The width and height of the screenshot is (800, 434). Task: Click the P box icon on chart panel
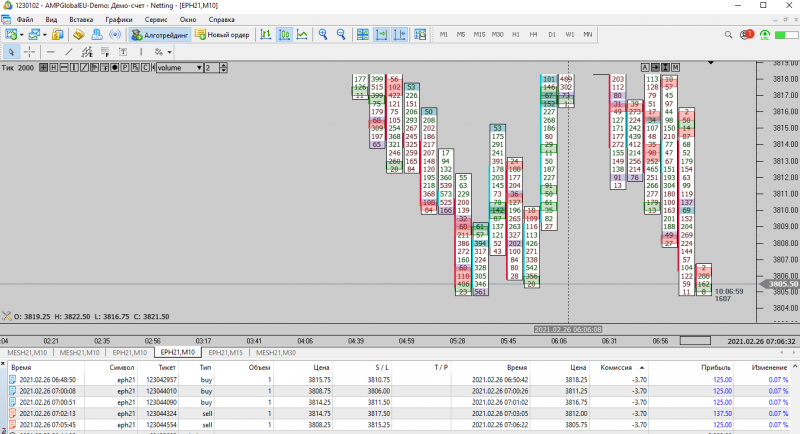tap(125, 67)
